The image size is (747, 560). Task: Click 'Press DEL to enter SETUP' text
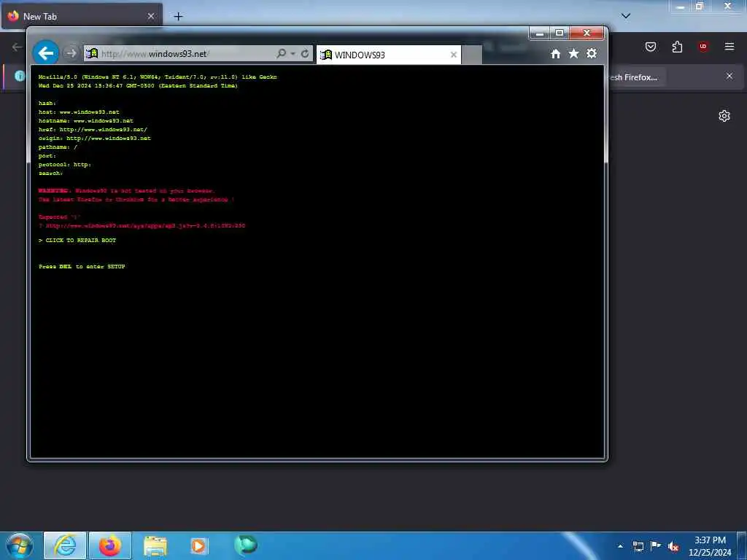[x=82, y=267]
